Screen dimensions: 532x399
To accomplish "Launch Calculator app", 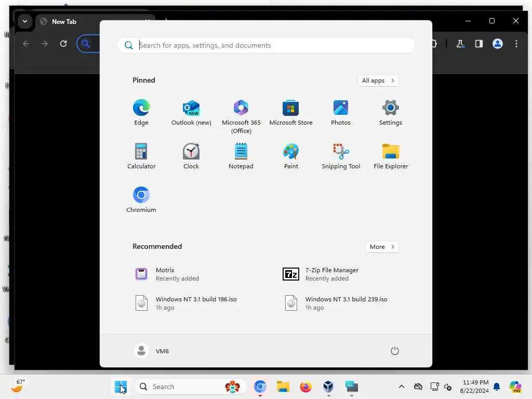I will [141, 156].
